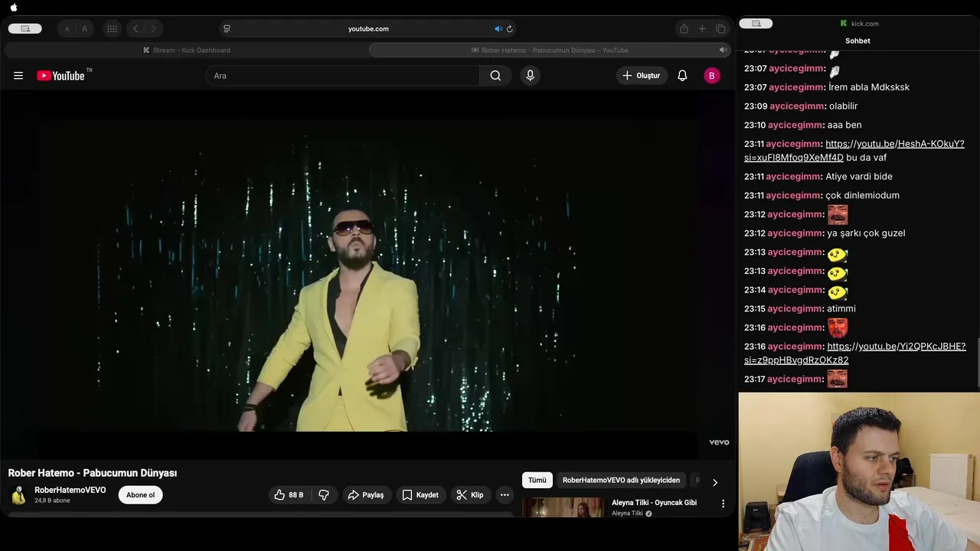Viewport: 980px width, 551px height.
Task: Create clip with Klip button
Action: [470, 495]
